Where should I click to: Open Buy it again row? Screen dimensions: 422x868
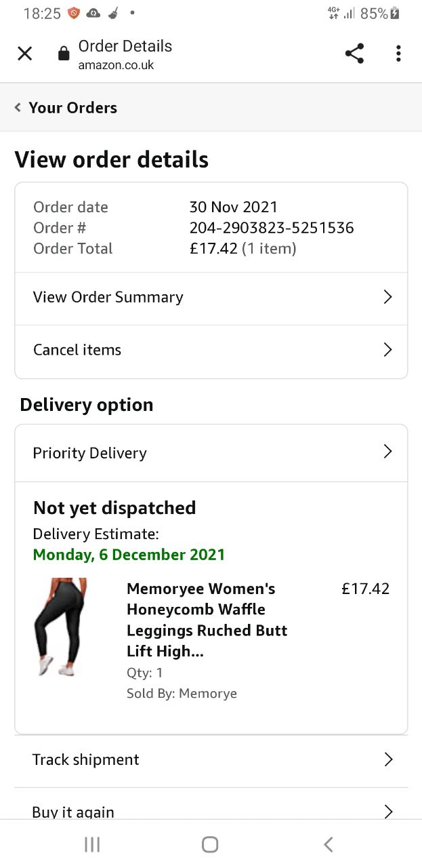pos(73,811)
